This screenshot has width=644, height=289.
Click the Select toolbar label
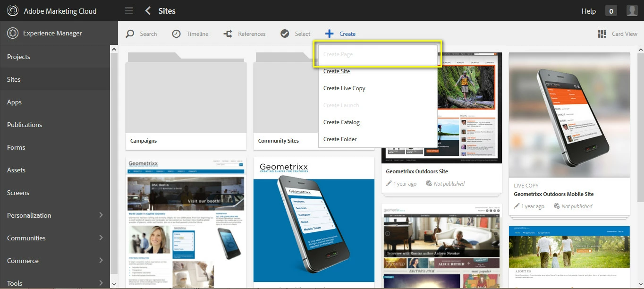point(303,34)
